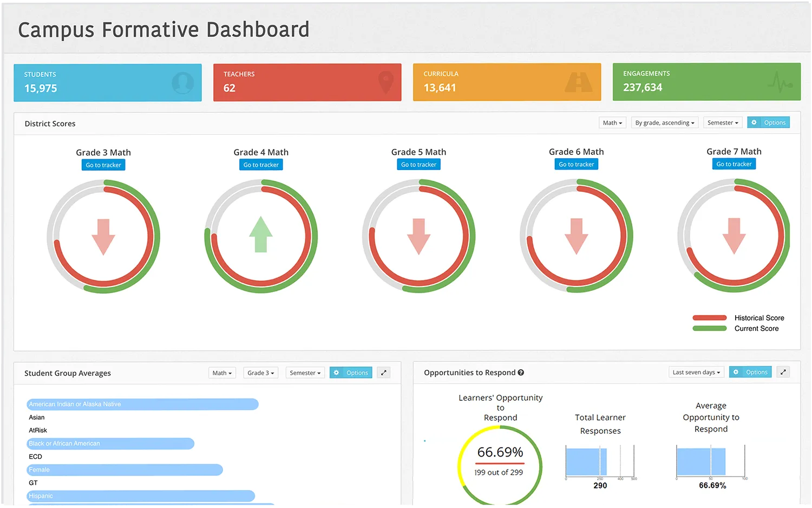Click the students profile icon
Image resolution: width=812 pixels, height=508 pixels.
click(182, 83)
